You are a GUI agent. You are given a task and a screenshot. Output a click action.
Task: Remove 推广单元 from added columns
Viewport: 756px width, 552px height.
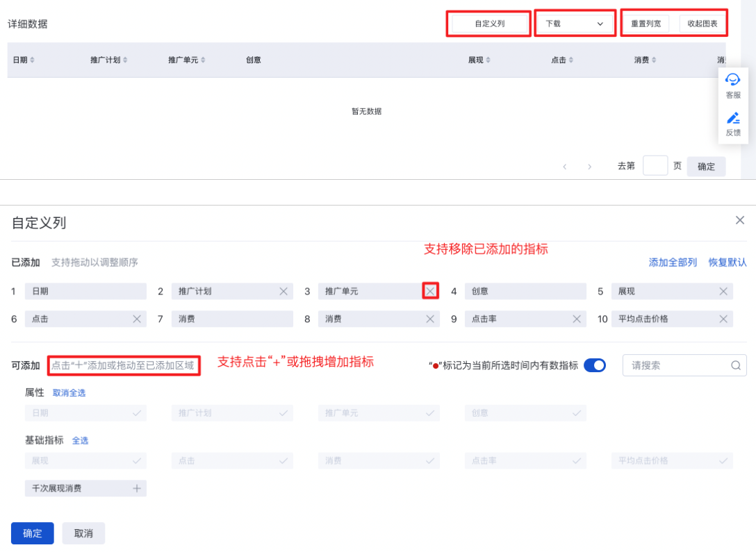coord(430,292)
